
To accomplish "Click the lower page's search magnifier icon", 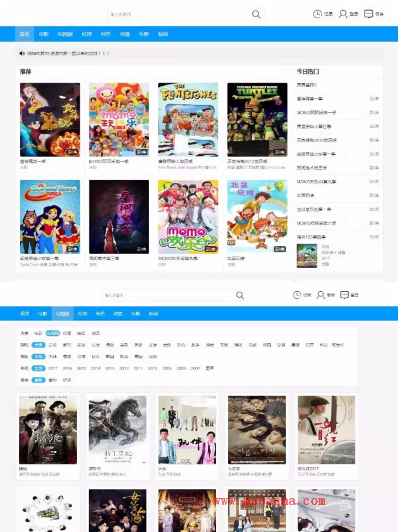I will tap(240, 295).
